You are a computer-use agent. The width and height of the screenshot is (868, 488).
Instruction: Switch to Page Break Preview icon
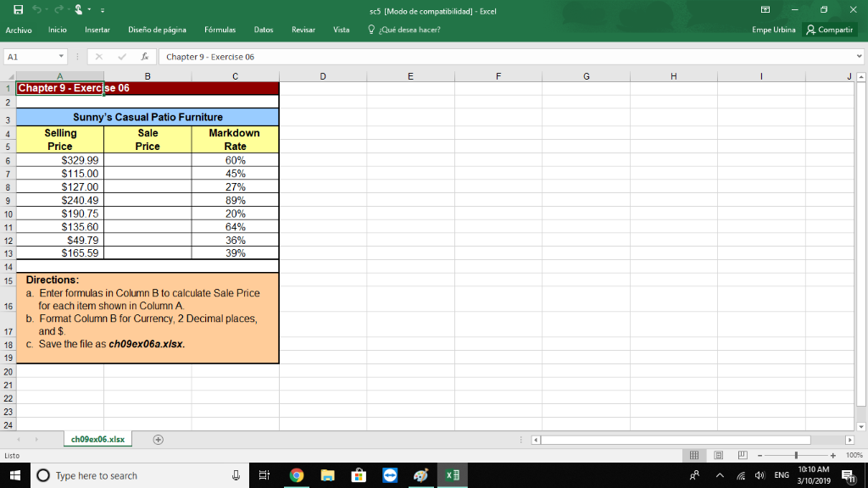pos(743,455)
